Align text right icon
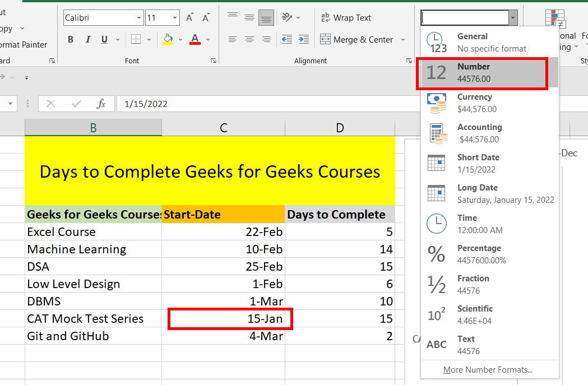This screenshot has height=385, width=588. tap(266, 39)
